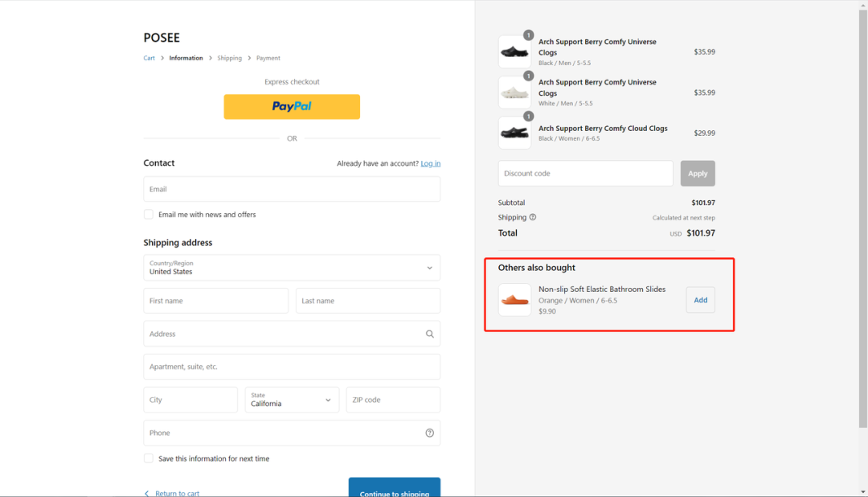Open the Country/Region dropdown
Screen dimensions: 868x497
[292, 268]
